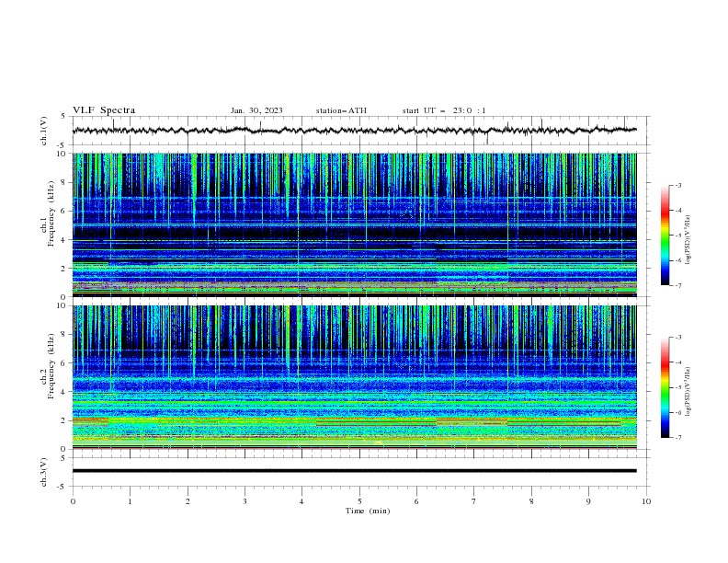
Task: Click the ch.1 voltage waveform trace
Action: click(x=354, y=131)
